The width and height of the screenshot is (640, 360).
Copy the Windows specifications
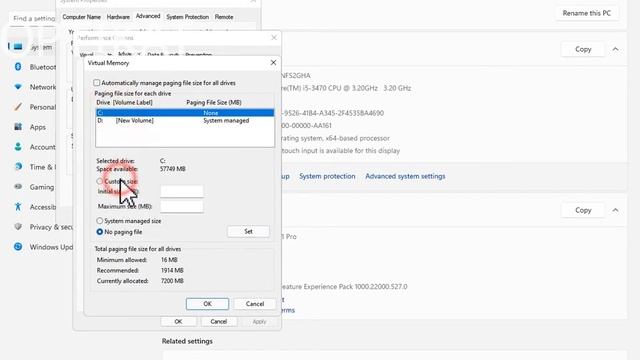[583, 210]
